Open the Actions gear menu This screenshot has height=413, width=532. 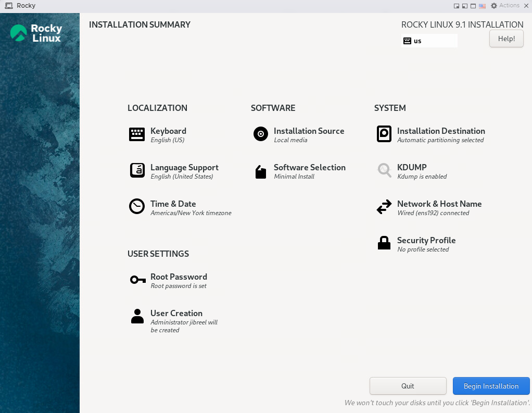pyautogui.click(x=505, y=5)
